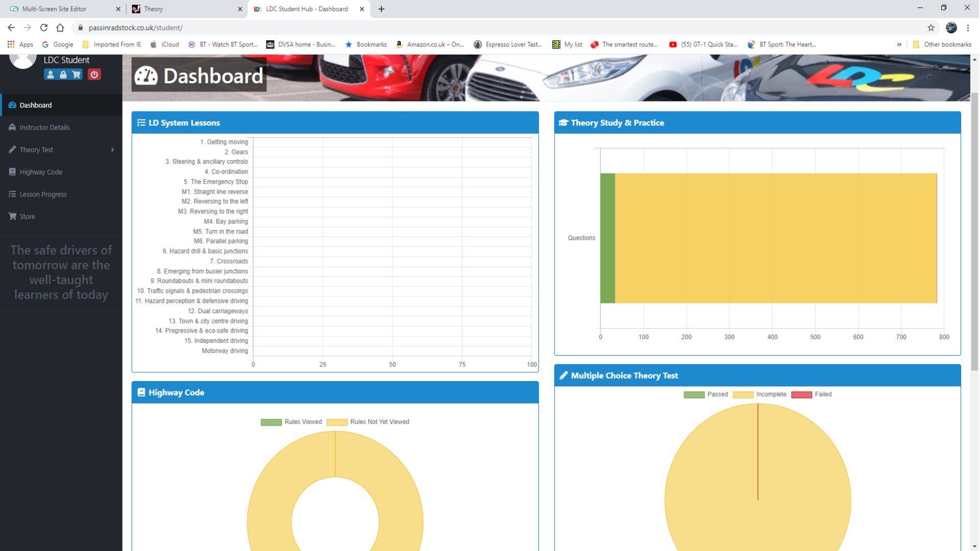This screenshot has height=551, width=980.
Task: Open the DVSA home bookmark
Action: [301, 44]
